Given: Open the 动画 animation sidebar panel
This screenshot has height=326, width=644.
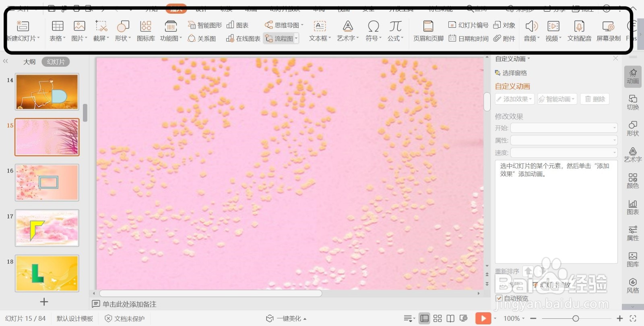Looking at the screenshot, I should [633, 76].
